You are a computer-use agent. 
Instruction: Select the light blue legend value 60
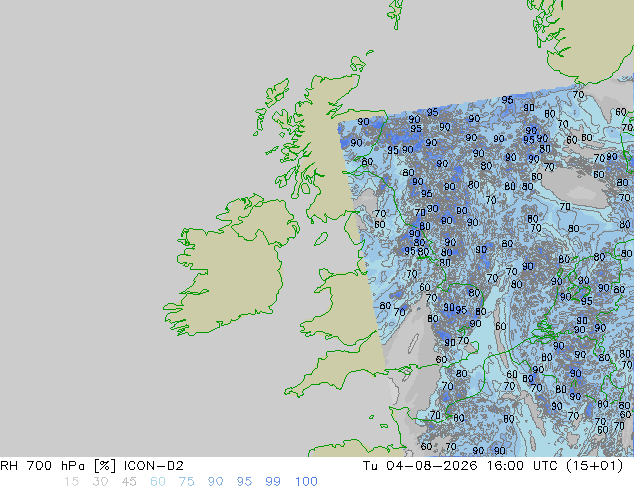coord(158,482)
